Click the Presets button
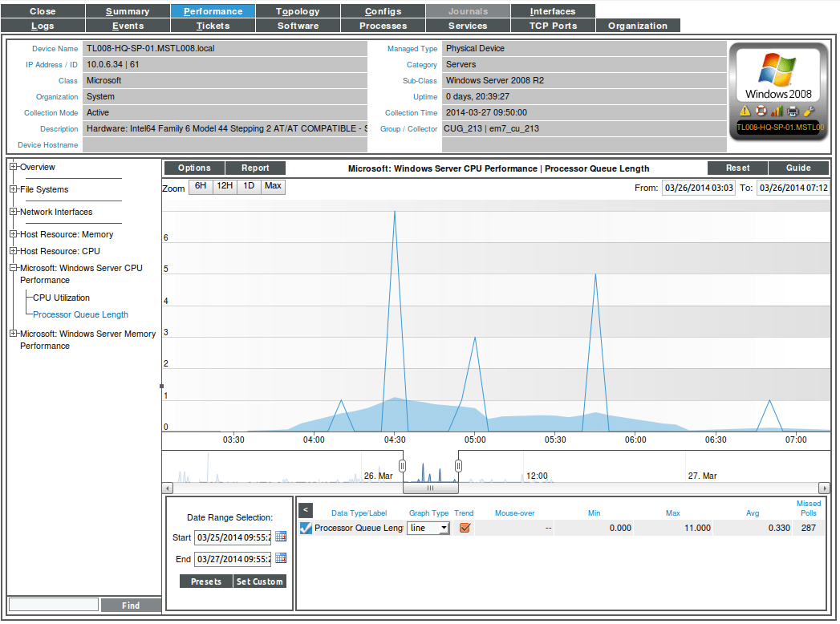Viewport: 840px width, 624px height. 206,581
